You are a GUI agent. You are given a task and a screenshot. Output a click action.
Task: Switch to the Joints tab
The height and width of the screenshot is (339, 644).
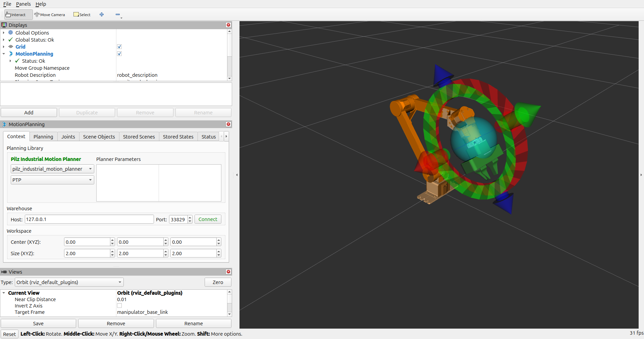click(x=68, y=136)
